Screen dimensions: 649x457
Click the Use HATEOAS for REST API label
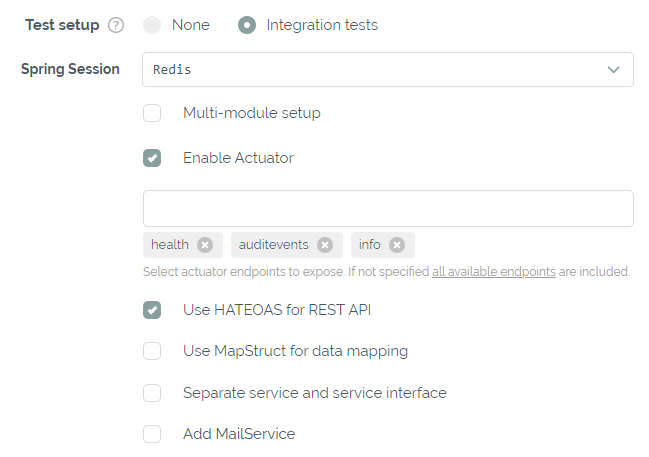tap(277, 310)
